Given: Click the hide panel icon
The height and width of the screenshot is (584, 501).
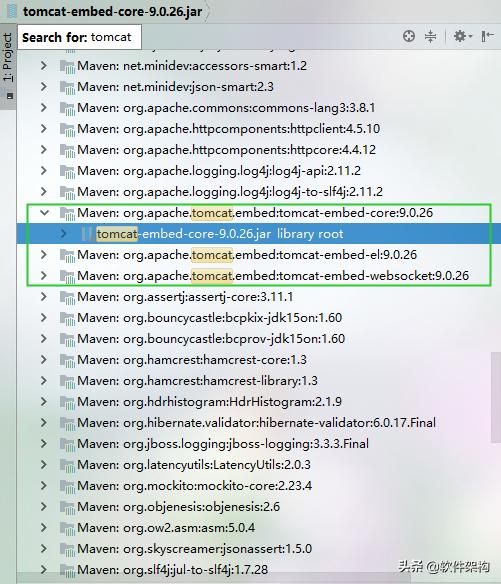Looking at the screenshot, I should point(487,36).
